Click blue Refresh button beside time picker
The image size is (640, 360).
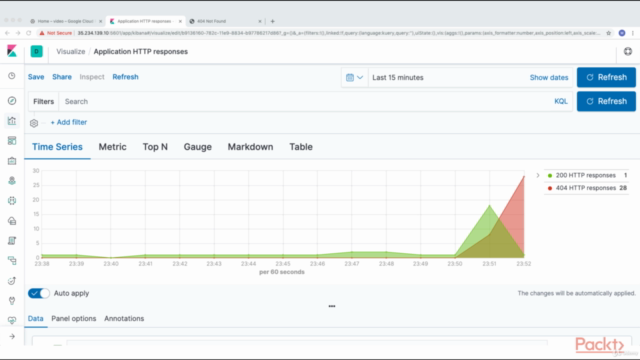click(606, 77)
